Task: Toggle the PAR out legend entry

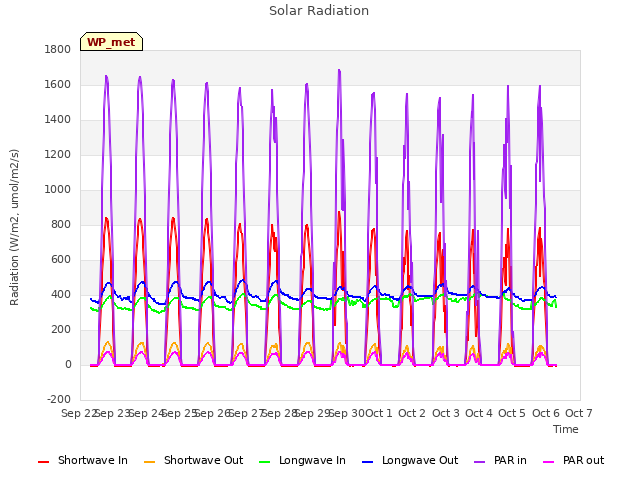Action: (573, 460)
